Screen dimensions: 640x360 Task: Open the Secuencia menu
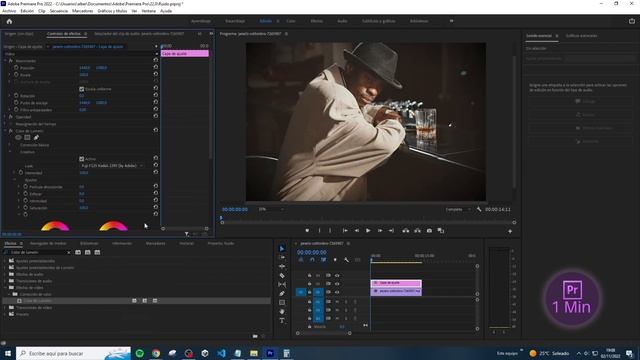(59, 11)
